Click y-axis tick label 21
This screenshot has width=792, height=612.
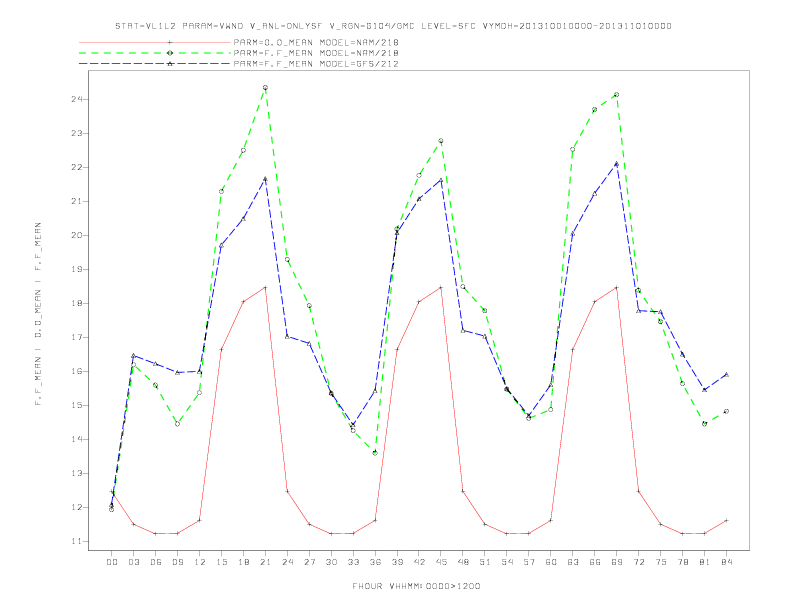(76, 201)
